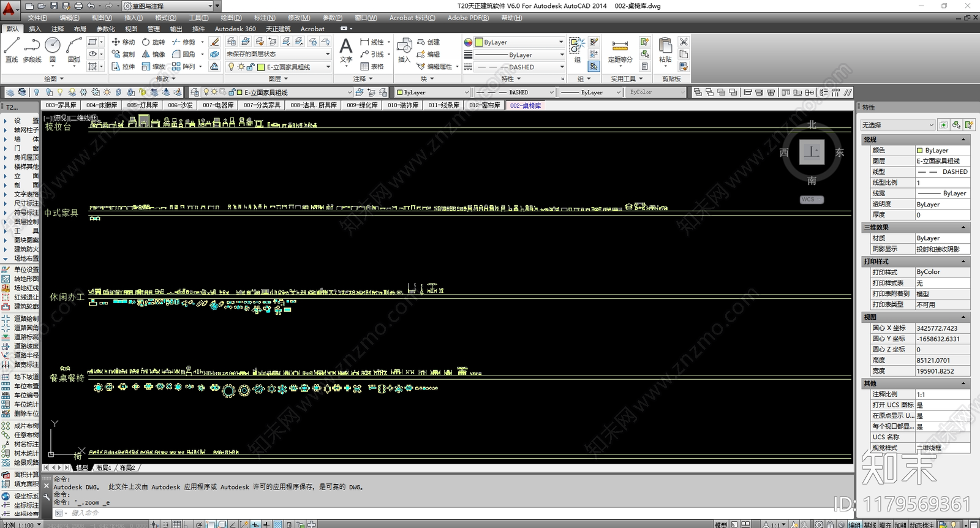Collapse the 常规 section in properties panel
This screenshot has height=528, width=980.
coord(963,140)
